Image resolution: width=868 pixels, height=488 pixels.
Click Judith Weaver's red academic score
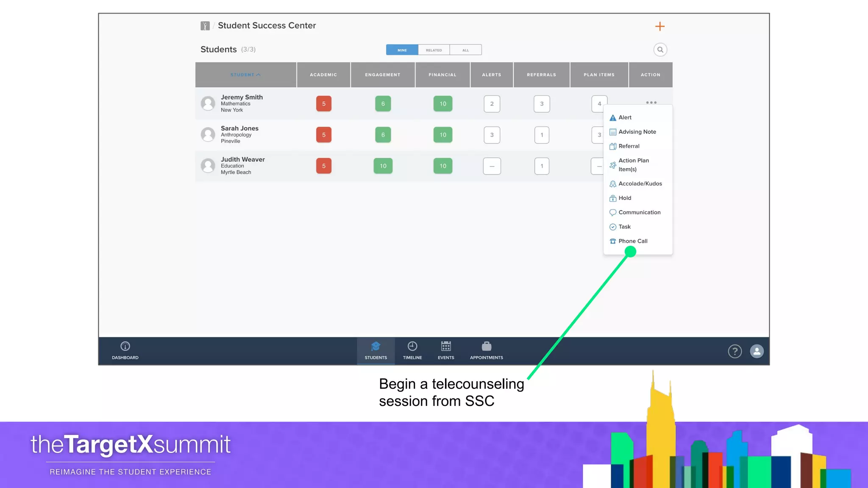(323, 166)
